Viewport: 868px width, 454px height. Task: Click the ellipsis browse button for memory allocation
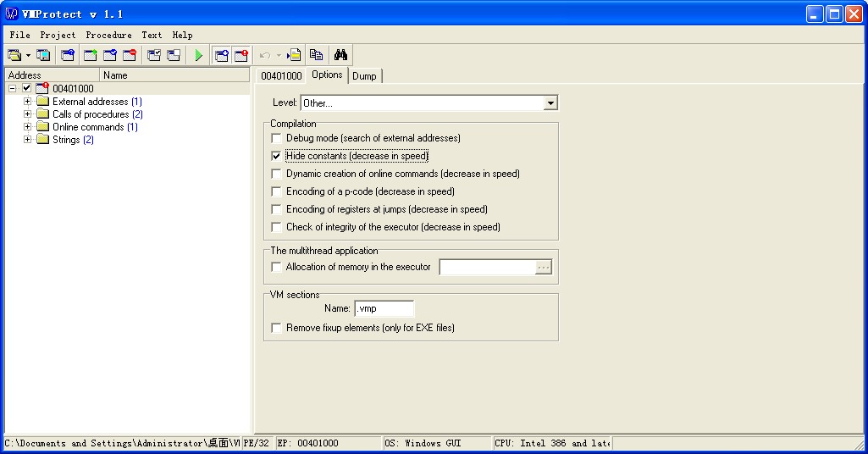pyautogui.click(x=544, y=268)
